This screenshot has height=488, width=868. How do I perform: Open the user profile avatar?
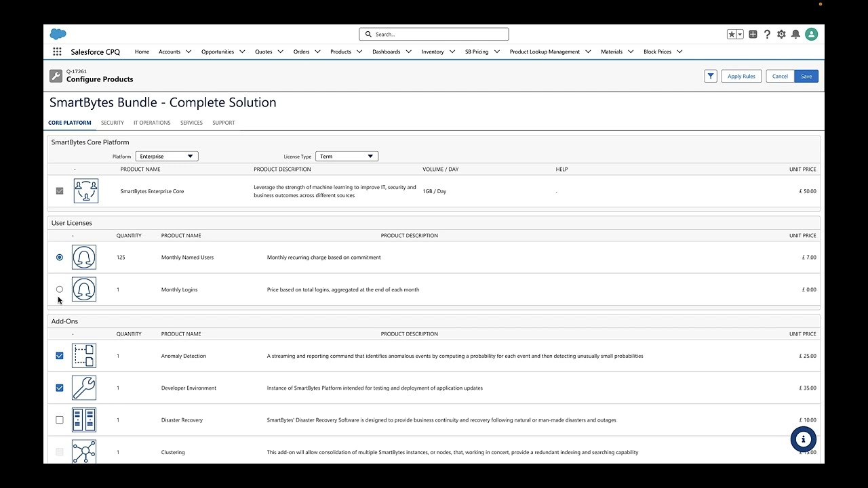811,34
